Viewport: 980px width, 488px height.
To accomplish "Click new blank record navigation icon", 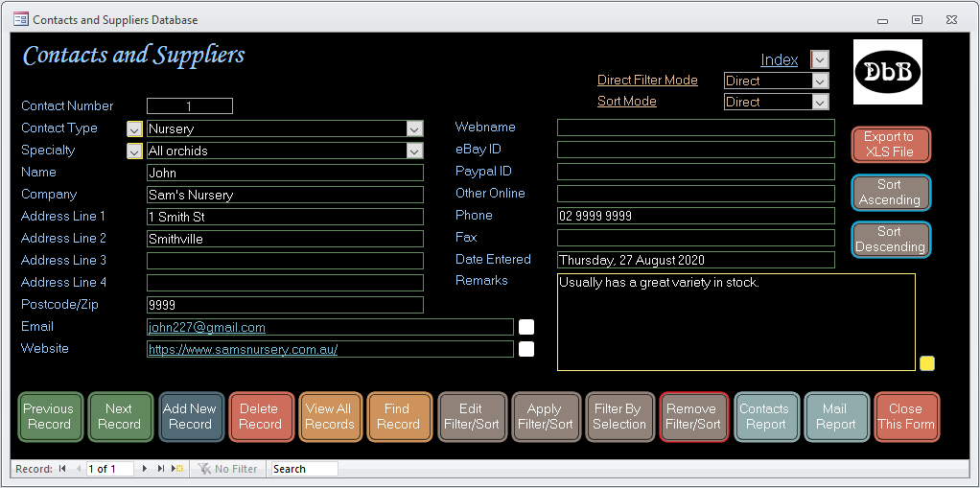I will [177, 469].
